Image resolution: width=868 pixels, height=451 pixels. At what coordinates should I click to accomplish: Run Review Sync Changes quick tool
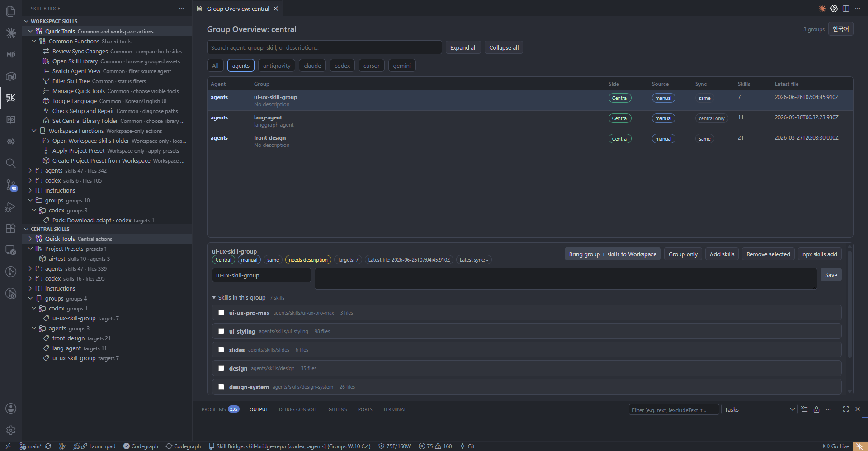[x=107, y=51]
